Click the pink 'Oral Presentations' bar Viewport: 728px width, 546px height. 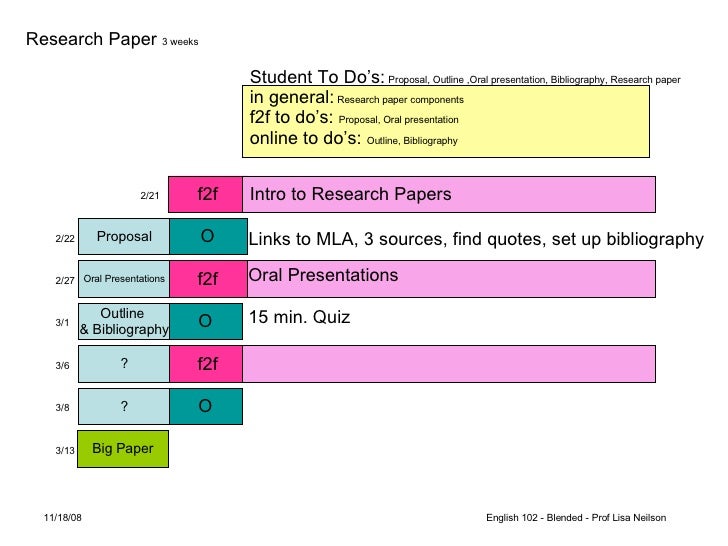click(x=451, y=279)
